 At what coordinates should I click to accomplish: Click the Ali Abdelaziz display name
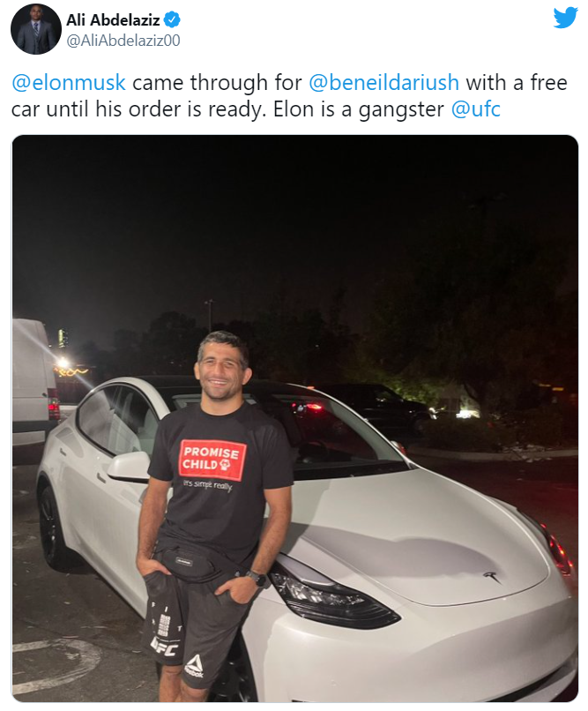click(x=113, y=20)
